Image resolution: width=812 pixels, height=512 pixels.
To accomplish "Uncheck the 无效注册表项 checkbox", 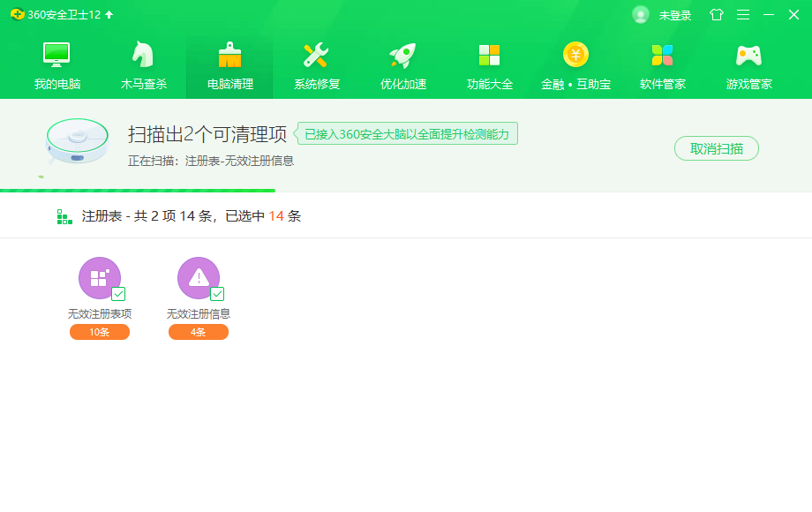I will click(118, 294).
